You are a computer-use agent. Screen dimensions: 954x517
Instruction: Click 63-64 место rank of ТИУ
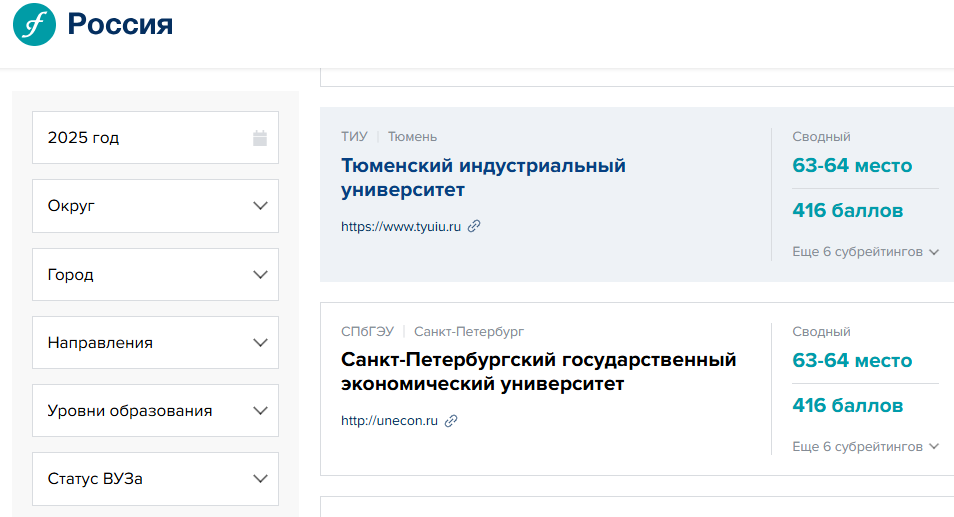pyautogui.click(x=852, y=165)
